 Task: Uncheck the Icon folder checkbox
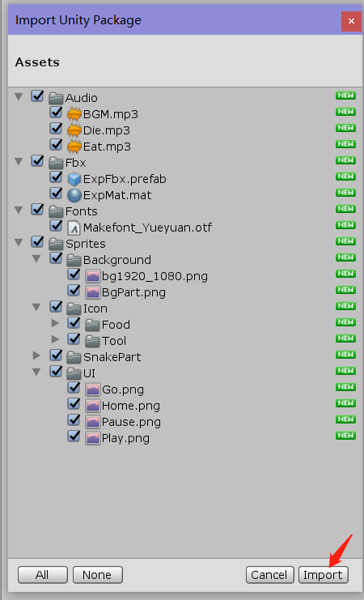pos(56,306)
